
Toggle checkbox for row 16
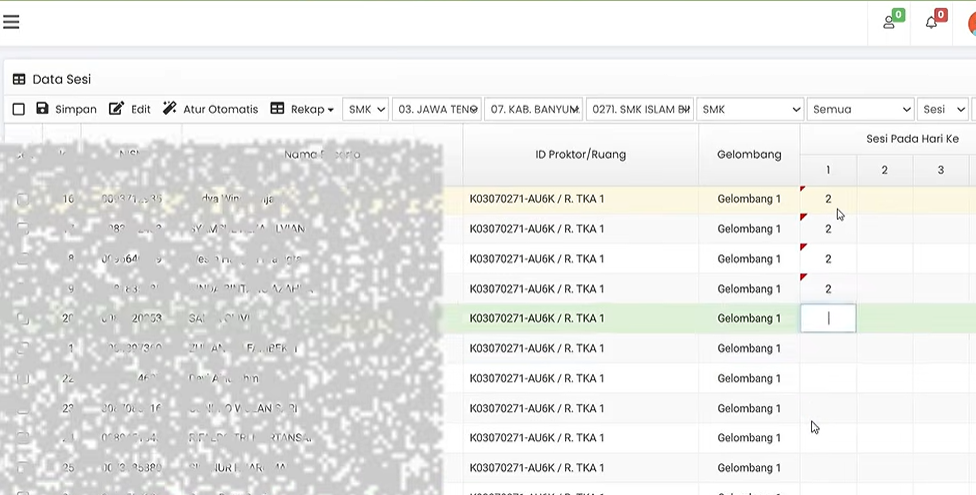(23, 199)
